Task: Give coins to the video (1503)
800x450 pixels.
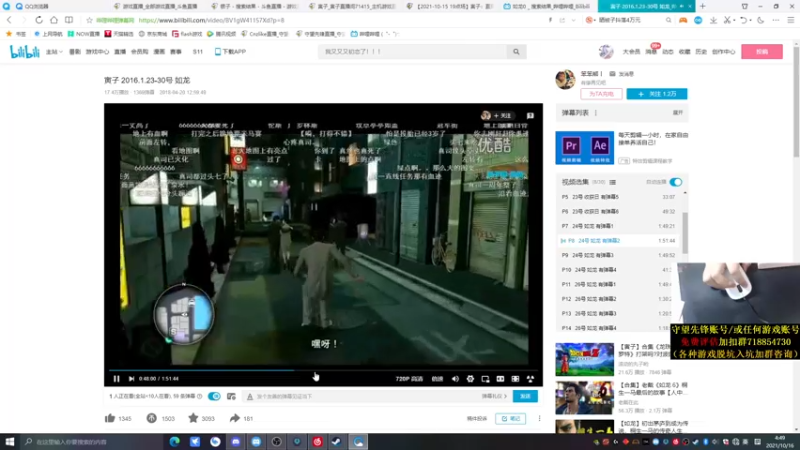Action: point(160,418)
